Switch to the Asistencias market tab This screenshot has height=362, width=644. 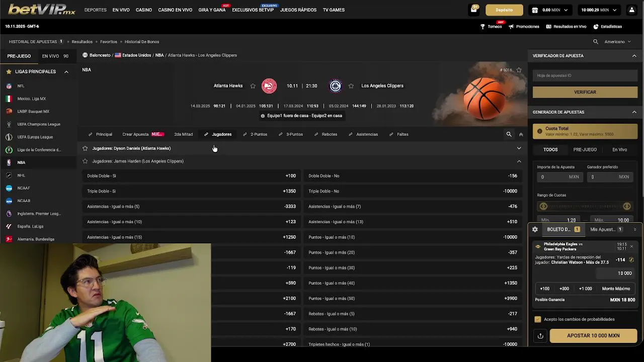363,134
